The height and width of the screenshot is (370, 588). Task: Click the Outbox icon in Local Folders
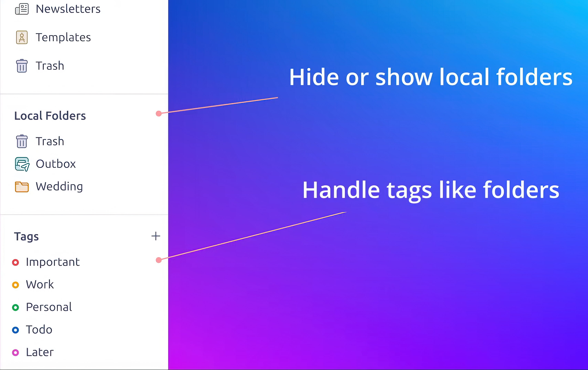21,164
